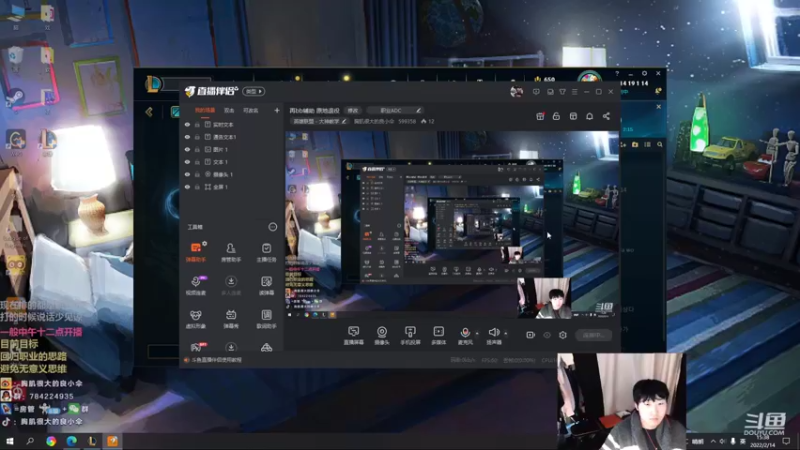Open the orange streaming app in the taskbar
This screenshot has height=450, width=800.
[113, 441]
